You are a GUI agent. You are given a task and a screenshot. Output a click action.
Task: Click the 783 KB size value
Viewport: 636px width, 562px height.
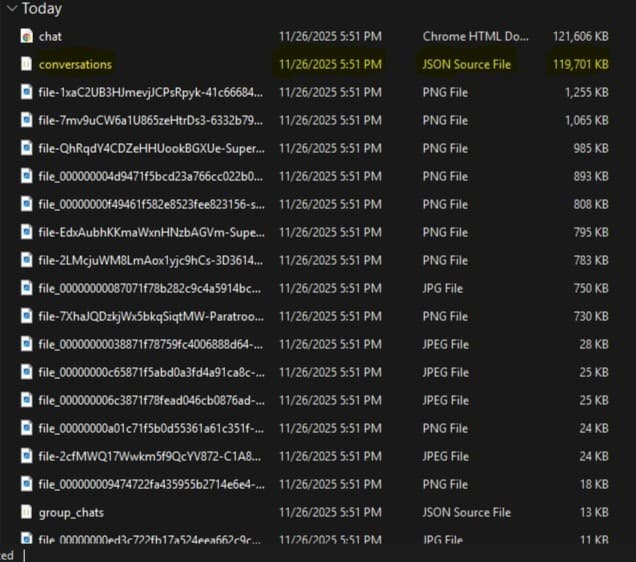(591, 260)
